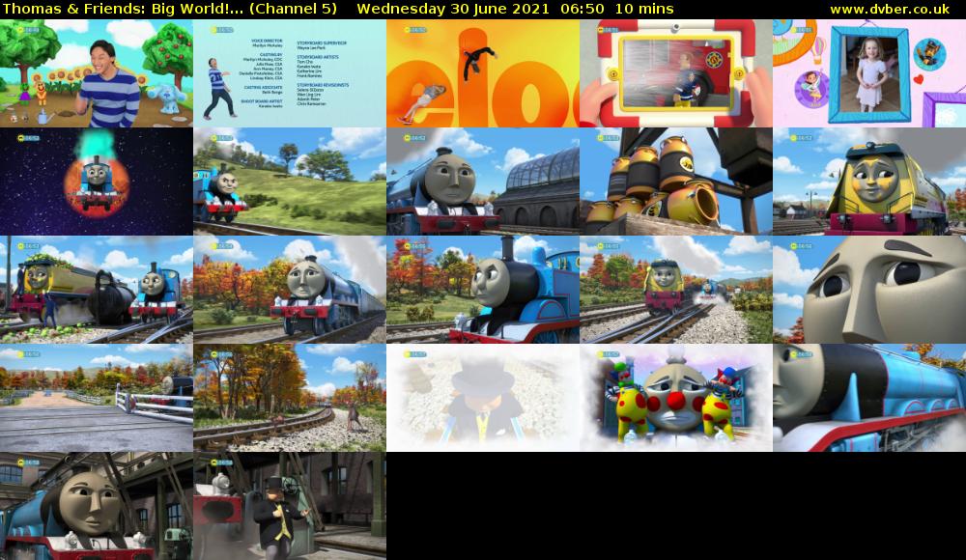Select the tablet frame showing a fireman

tap(676, 73)
